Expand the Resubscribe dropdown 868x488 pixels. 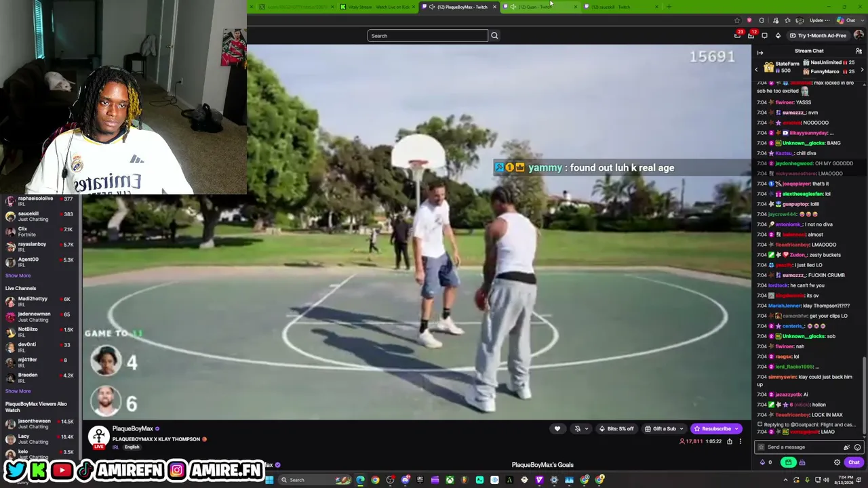[x=738, y=428]
